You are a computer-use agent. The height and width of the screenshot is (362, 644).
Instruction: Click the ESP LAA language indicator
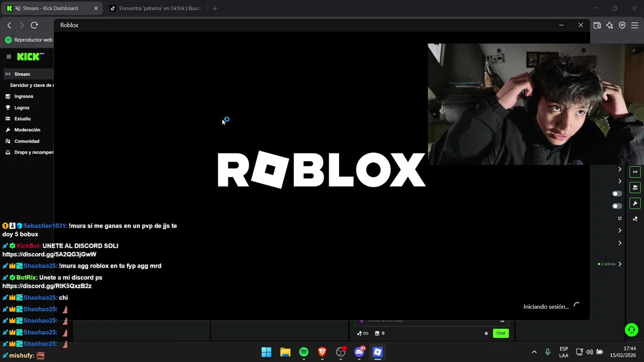[x=564, y=352]
